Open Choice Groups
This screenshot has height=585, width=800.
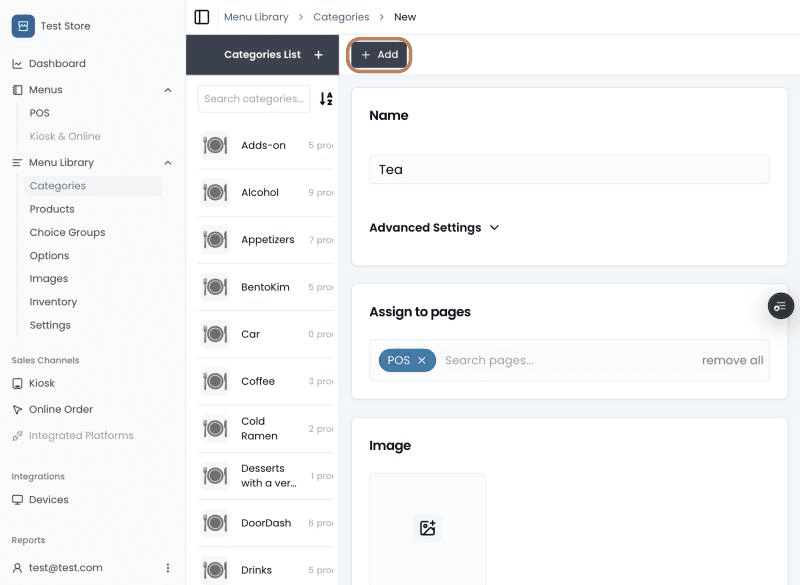[x=67, y=232]
